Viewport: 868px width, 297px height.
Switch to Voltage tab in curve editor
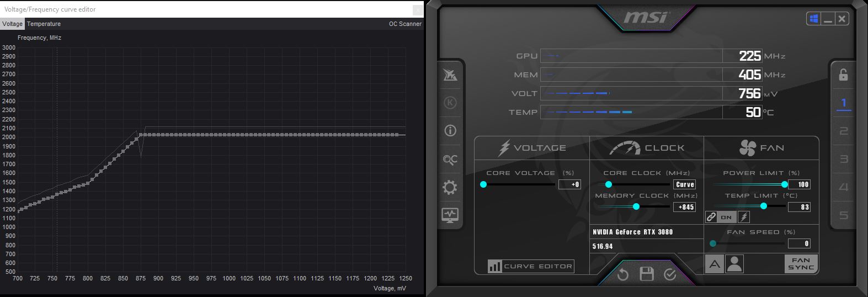(12, 24)
